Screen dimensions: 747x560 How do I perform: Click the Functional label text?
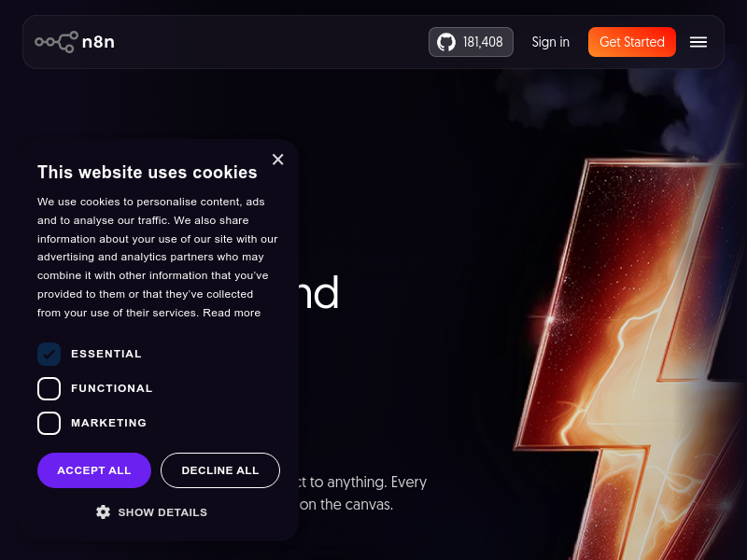click(x=112, y=388)
